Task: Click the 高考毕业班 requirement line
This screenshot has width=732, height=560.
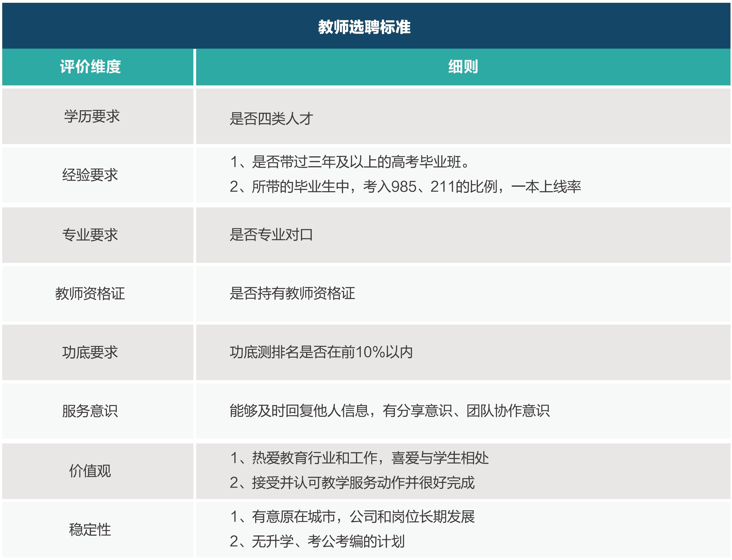Action: tap(350, 162)
